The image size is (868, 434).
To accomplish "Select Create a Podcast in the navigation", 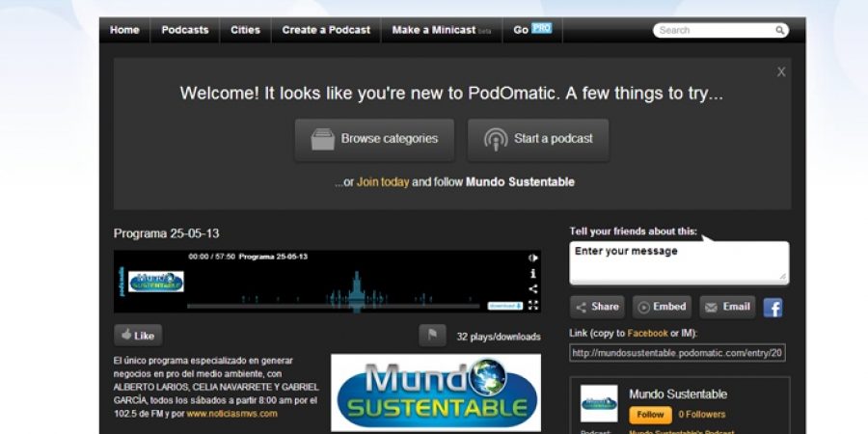I will coord(326,31).
